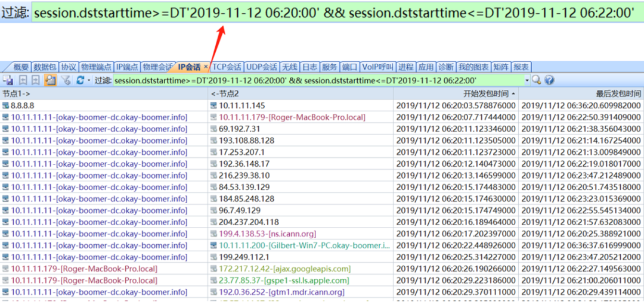Click the highlighted orange toolbar icon
Image resolution: width=644 pixels, height=302 pixels.
tap(51, 80)
